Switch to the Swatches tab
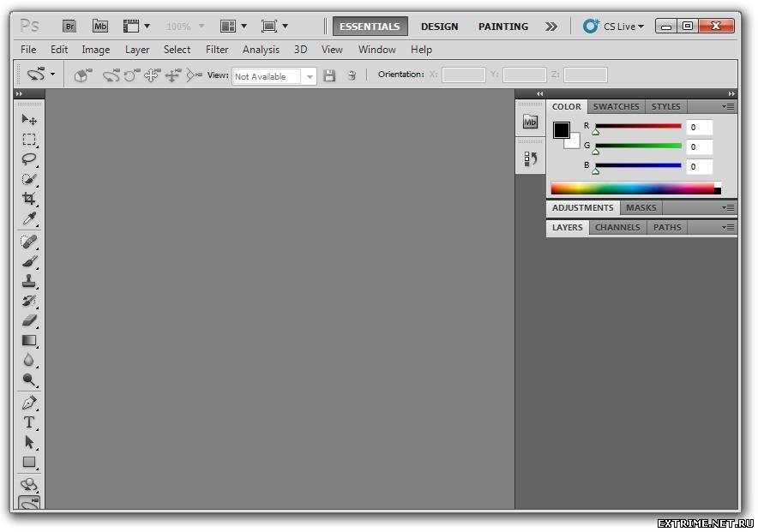Screen dimensions: 758x532 click(x=616, y=107)
